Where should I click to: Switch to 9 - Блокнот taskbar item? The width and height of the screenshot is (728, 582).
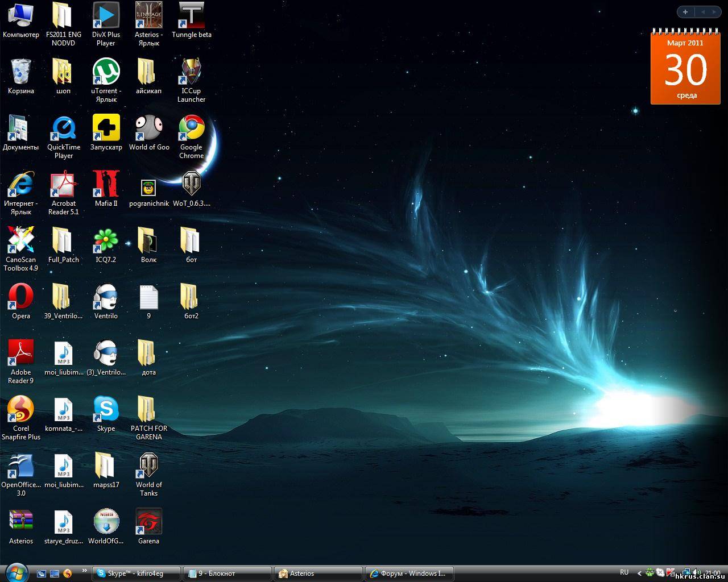point(227,573)
